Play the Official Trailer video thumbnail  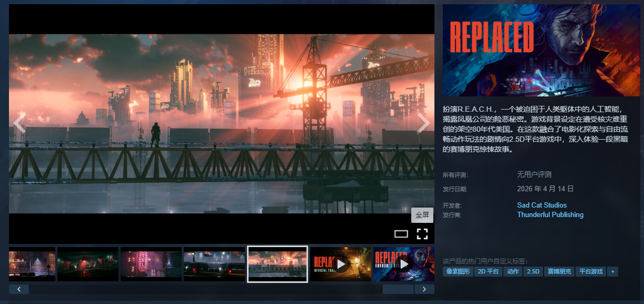point(341,264)
